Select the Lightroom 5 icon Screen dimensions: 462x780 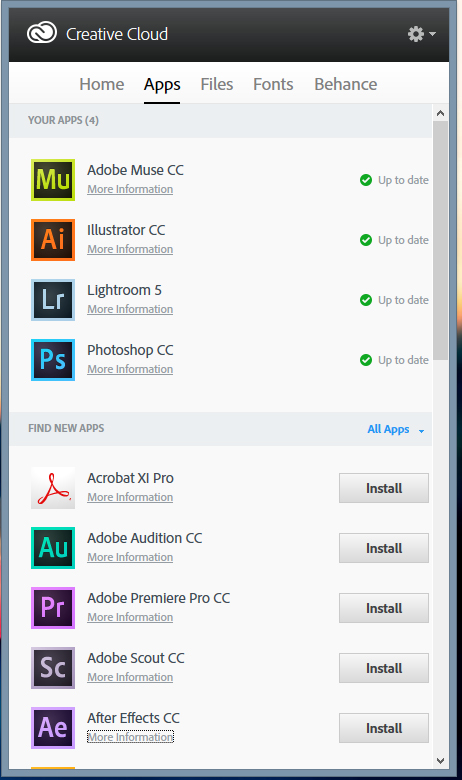53,300
